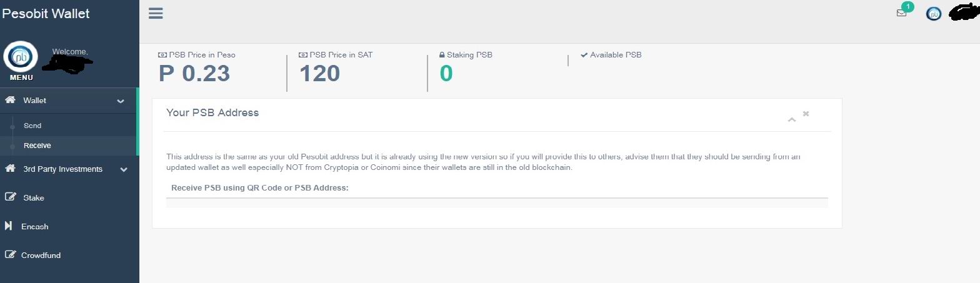Expand 3rd Party Investments chevron
The image size is (980, 283).
coord(124,169)
